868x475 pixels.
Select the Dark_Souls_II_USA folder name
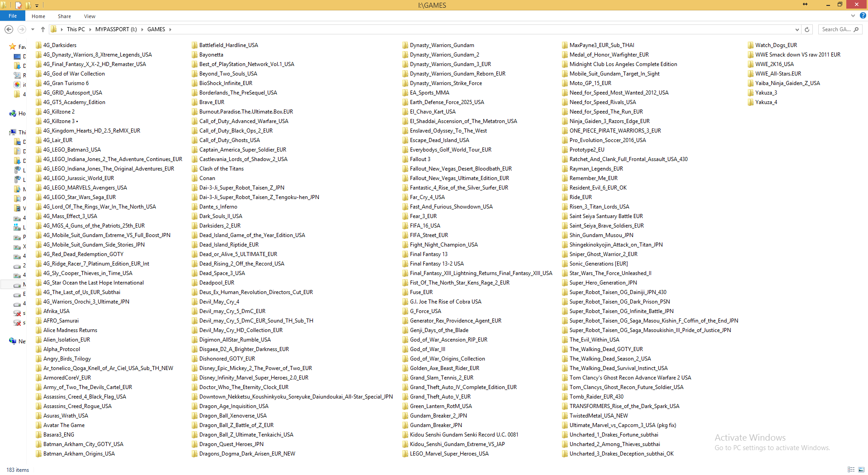(221, 216)
